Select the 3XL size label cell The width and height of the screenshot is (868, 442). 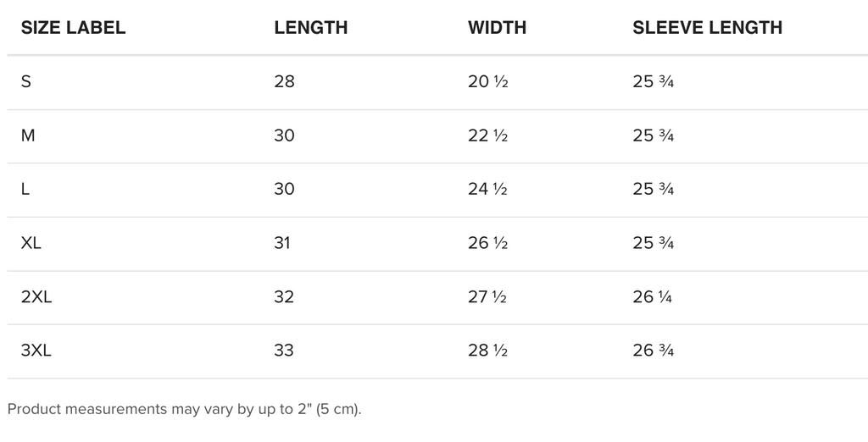click(x=36, y=351)
